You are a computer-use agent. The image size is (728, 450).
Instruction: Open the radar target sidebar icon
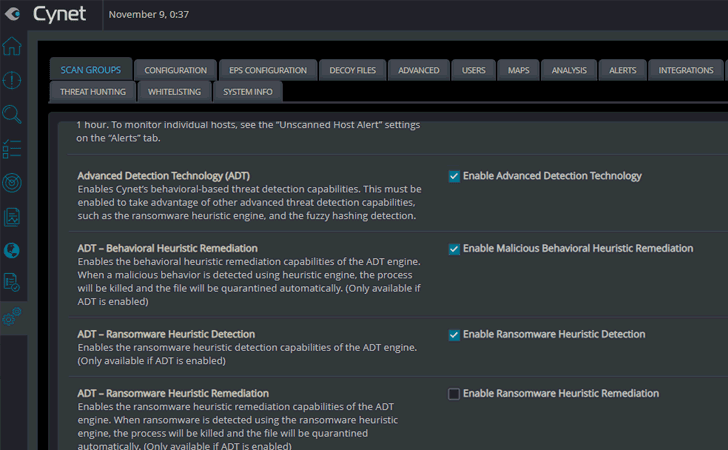(12, 183)
